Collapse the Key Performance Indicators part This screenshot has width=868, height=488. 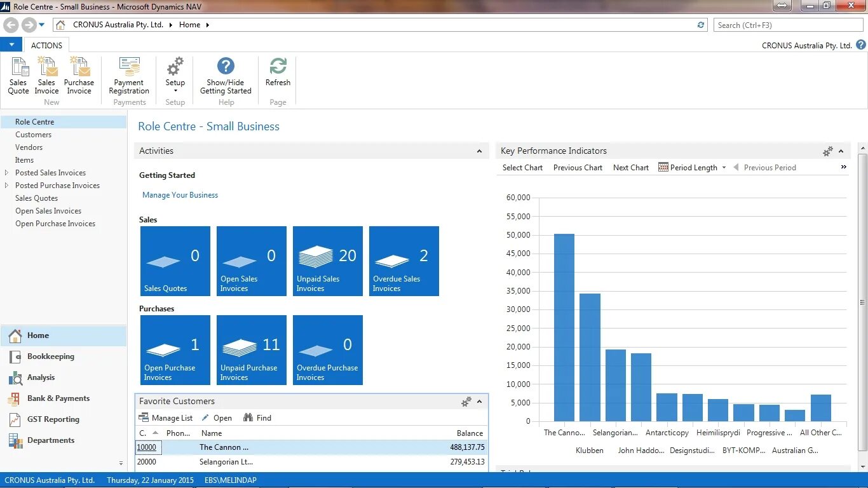click(x=841, y=151)
